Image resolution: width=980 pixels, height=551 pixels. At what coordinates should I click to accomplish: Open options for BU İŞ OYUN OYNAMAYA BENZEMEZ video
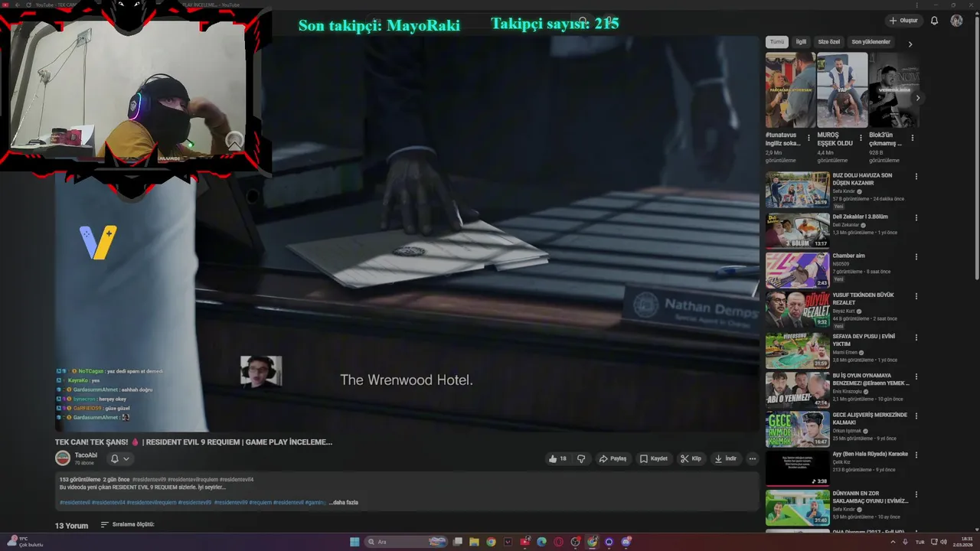916,377
